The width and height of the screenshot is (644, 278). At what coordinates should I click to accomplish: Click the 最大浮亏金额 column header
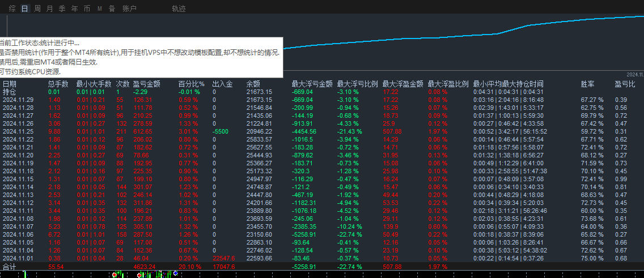click(312, 84)
